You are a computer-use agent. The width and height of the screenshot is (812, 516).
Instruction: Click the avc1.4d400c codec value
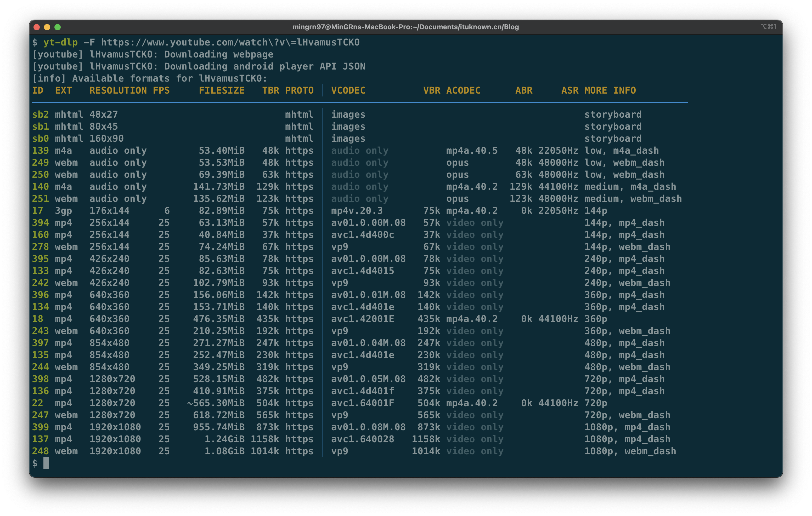363,234
